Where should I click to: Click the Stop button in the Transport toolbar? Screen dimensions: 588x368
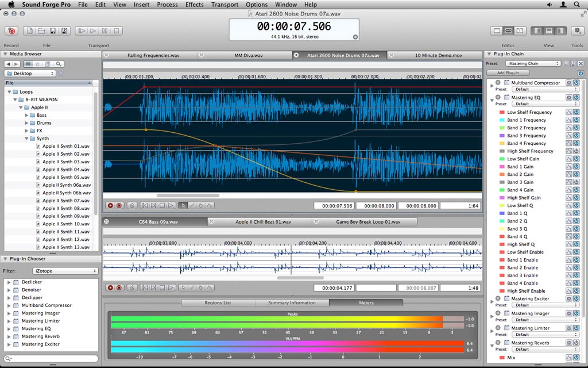[117, 31]
